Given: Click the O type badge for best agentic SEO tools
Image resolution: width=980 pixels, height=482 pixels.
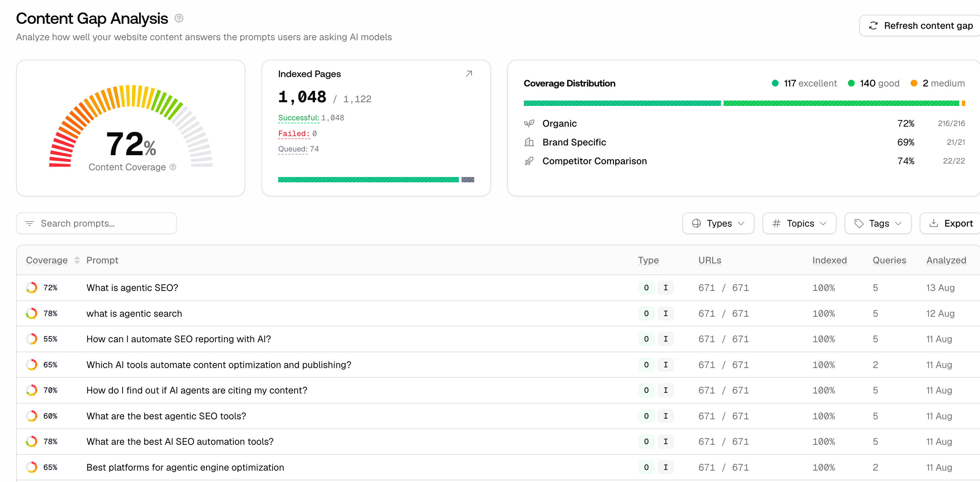Looking at the screenshot, I should pyautogui.click(x=647, y=416).
